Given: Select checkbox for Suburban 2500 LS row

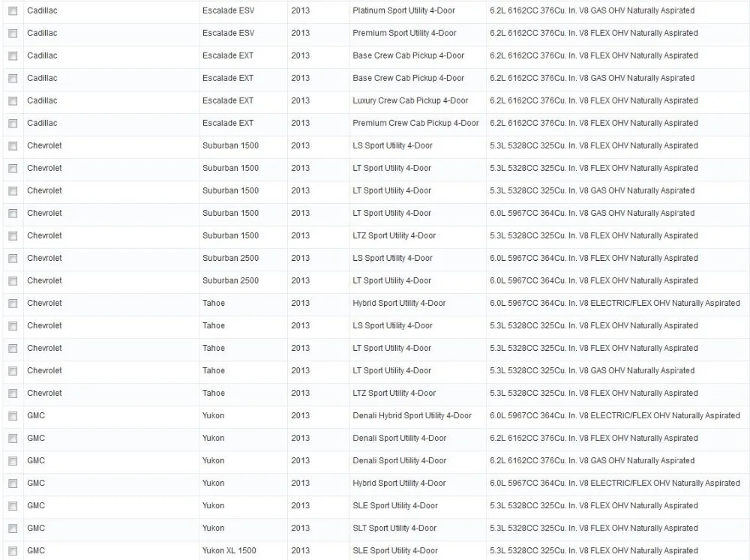Looking at the screenshot, I should (x=13, y=258).
